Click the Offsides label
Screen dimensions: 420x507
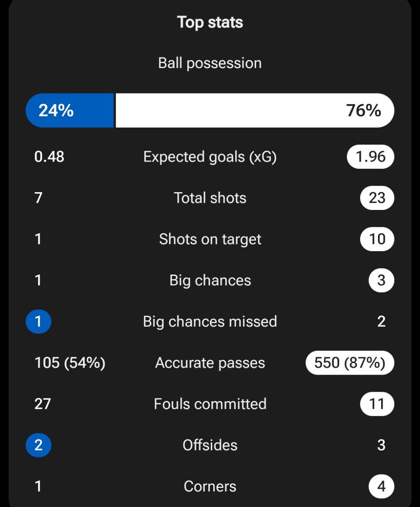click(210, 445)
